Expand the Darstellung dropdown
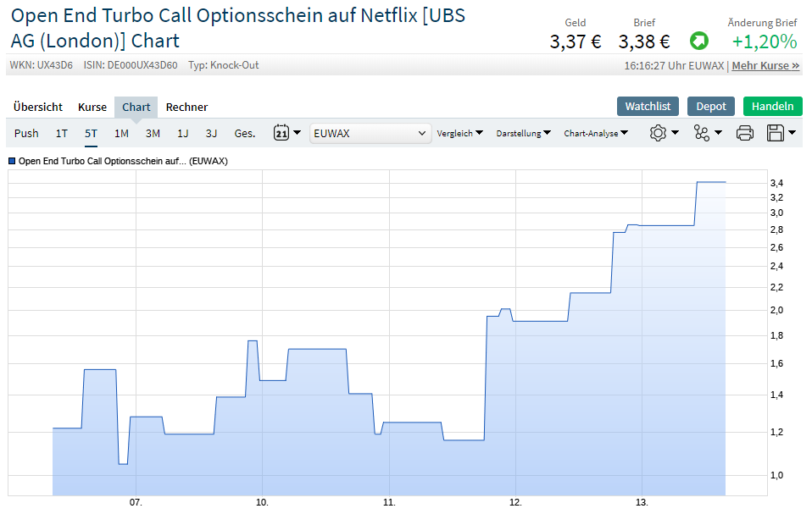812x514 pixels. [523, 133]
